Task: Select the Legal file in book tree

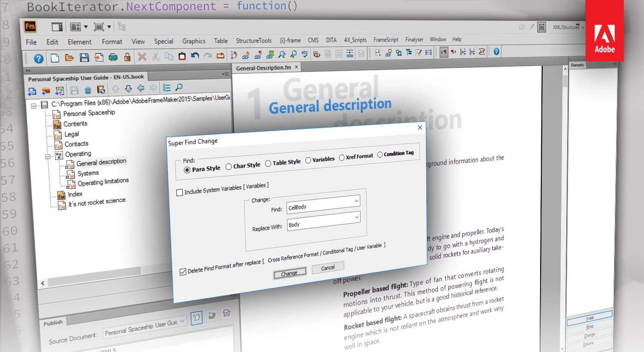Action: point(72,134)
